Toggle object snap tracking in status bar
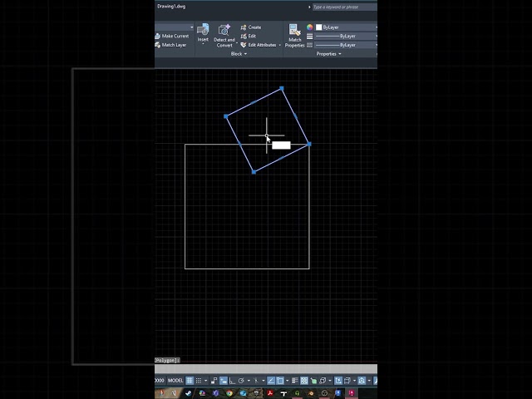This screenshot has width=532, height=399. pos(271,381)
